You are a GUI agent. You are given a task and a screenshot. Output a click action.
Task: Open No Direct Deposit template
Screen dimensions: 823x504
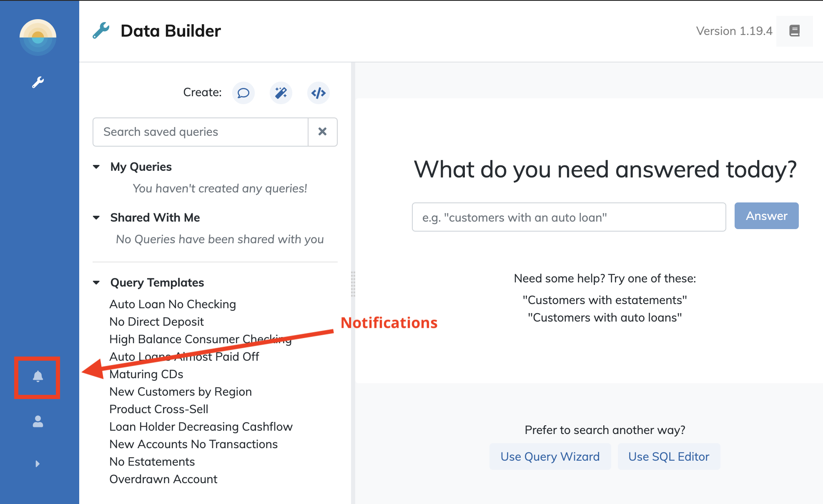pos(156,322)
